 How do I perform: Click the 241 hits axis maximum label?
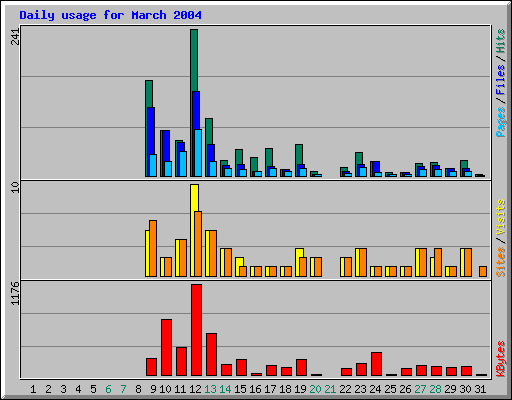[x=15, y=37]
